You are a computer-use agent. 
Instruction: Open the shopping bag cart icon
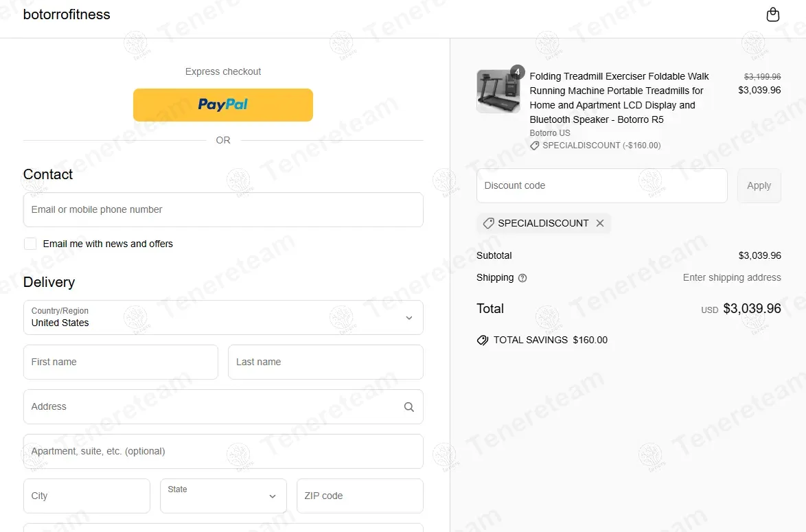click(x=772, y=14)
